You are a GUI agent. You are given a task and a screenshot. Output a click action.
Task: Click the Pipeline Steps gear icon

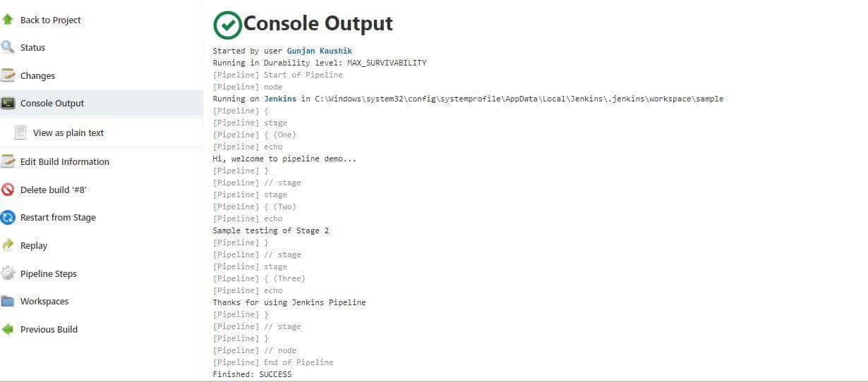coord(8,273)
